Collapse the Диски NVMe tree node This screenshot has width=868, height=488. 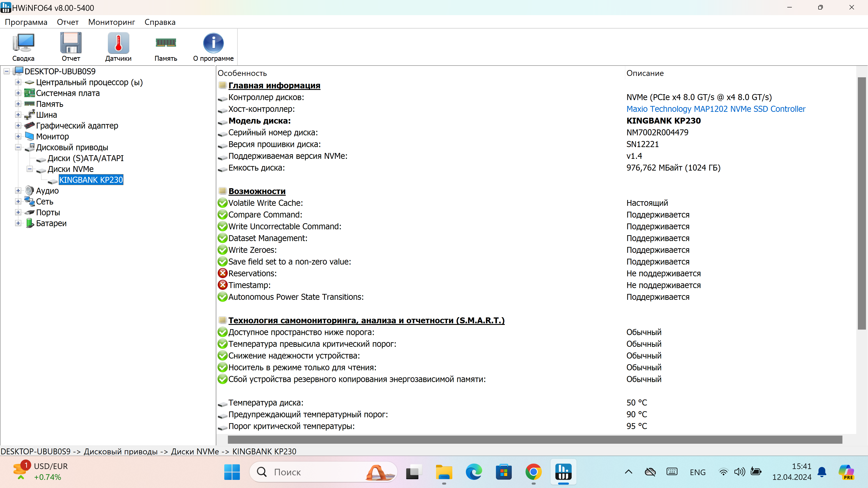tap(30, 169)
